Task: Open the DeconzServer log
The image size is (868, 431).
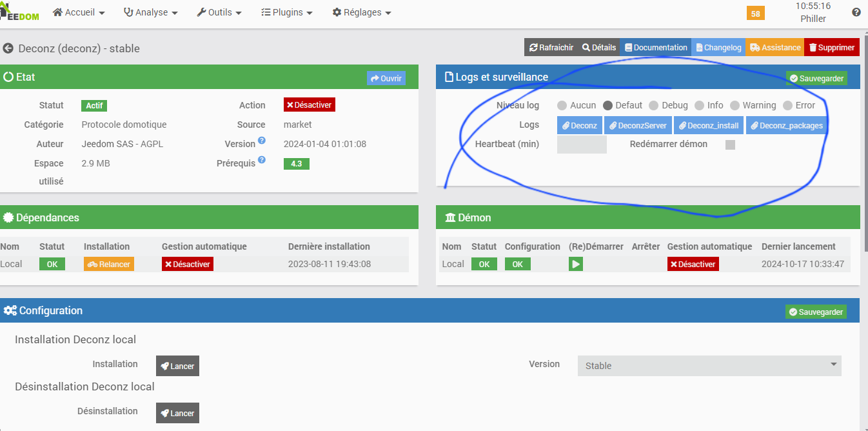Action: (x=638, y=125)
